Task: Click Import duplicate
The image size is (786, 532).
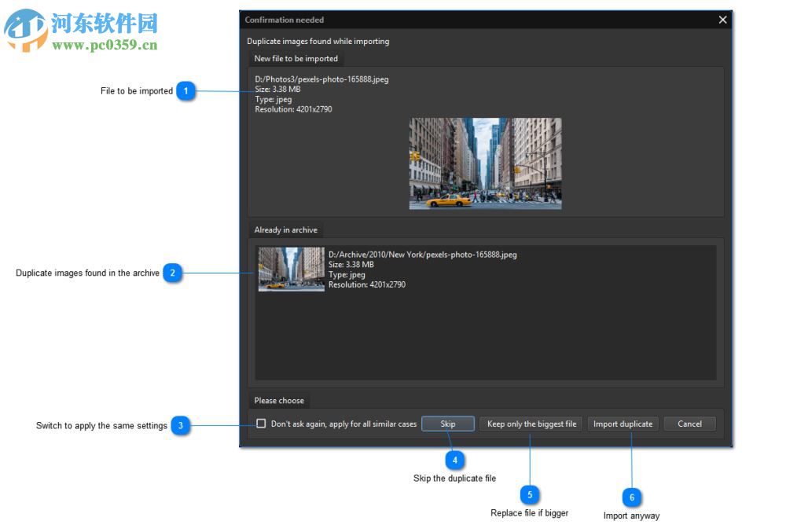Action: [623, 424]
